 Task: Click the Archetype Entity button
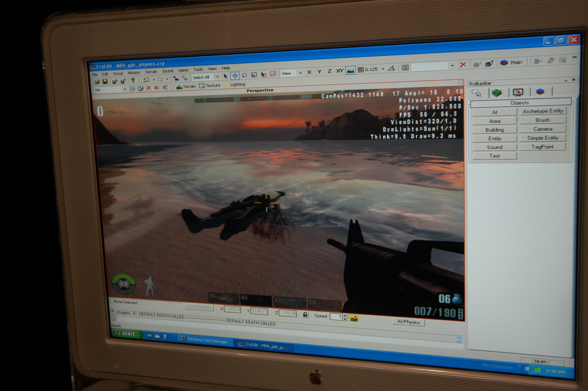pyautogui.click(x=543, y=111)
